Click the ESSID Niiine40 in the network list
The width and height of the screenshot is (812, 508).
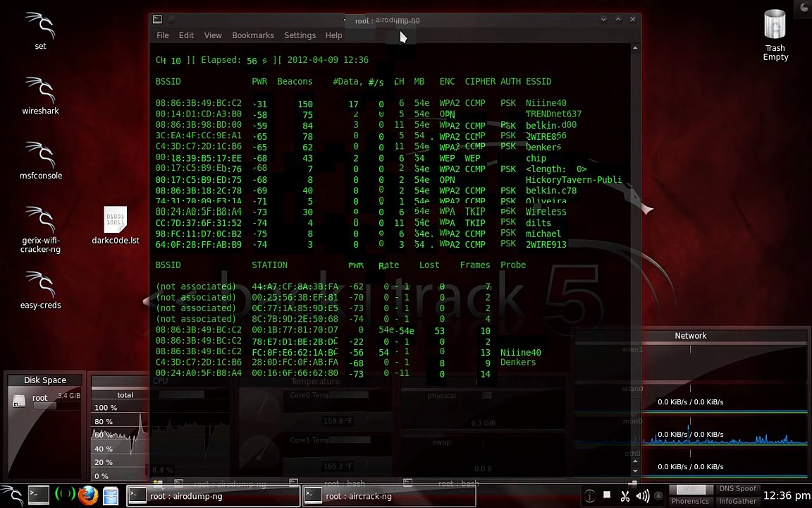[x=546, y=103]
